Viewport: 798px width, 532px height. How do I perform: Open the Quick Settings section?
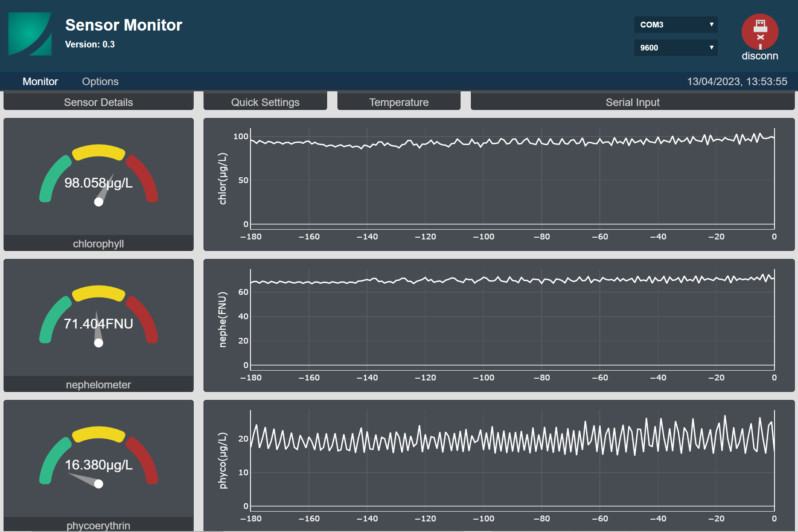[x=265, y=102]
